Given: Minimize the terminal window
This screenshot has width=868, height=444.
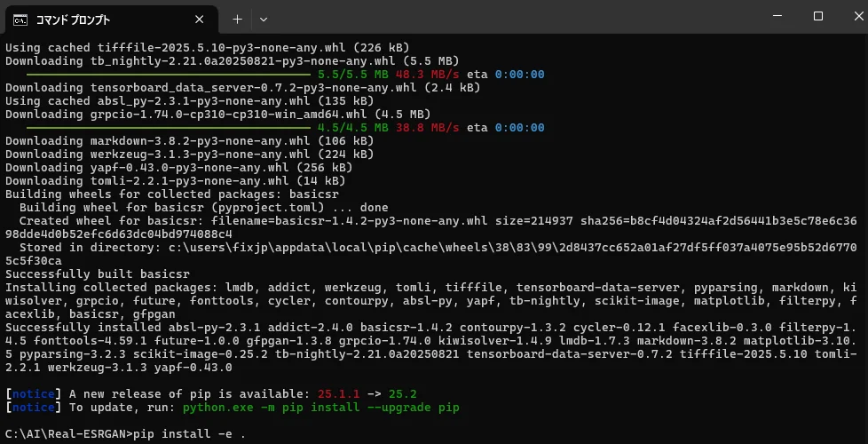Looking at the screenshot, I should click(x=766, y=16).
